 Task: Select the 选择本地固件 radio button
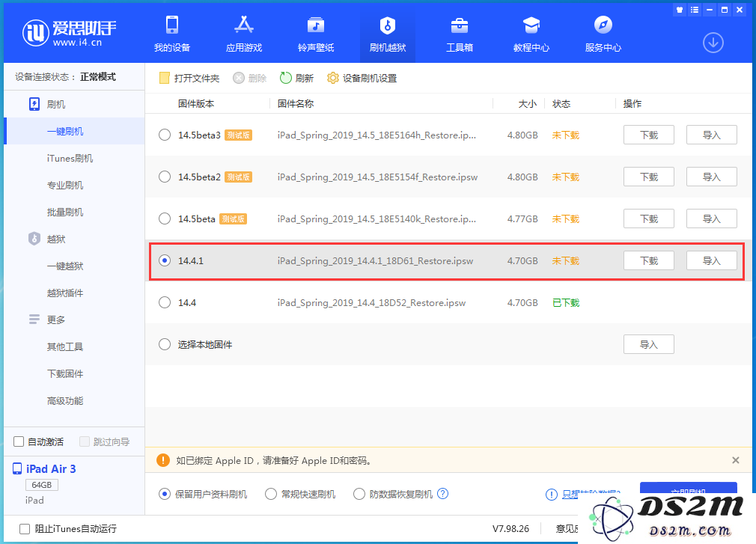pos(165,344)
